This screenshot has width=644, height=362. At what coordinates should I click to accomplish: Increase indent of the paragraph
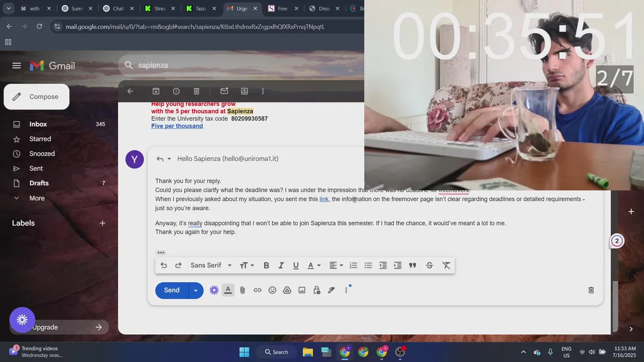click(x=397, y=265)
